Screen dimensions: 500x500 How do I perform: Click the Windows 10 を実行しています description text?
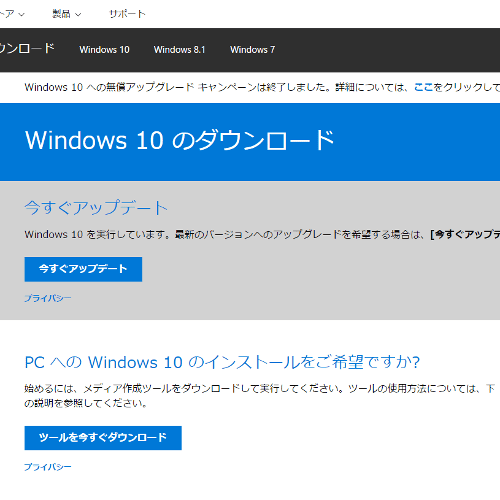[x=262, y=235]
